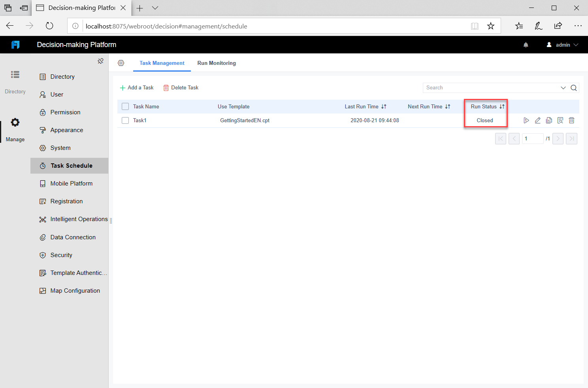Click Add a Task
The width and height of the screenshot is (588, 388).
pos(137,87)
